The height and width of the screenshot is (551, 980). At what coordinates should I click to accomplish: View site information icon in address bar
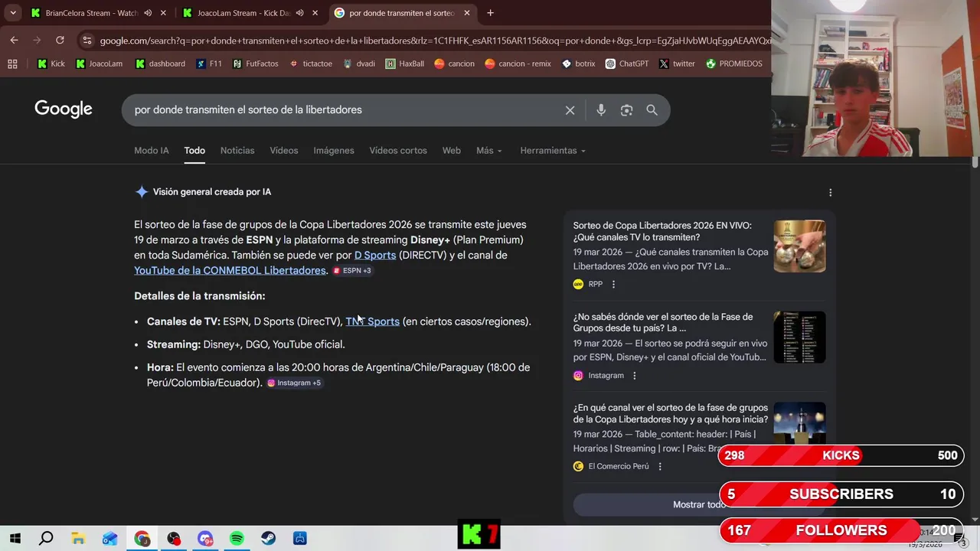pyautogui.click(x=87, y=41)
